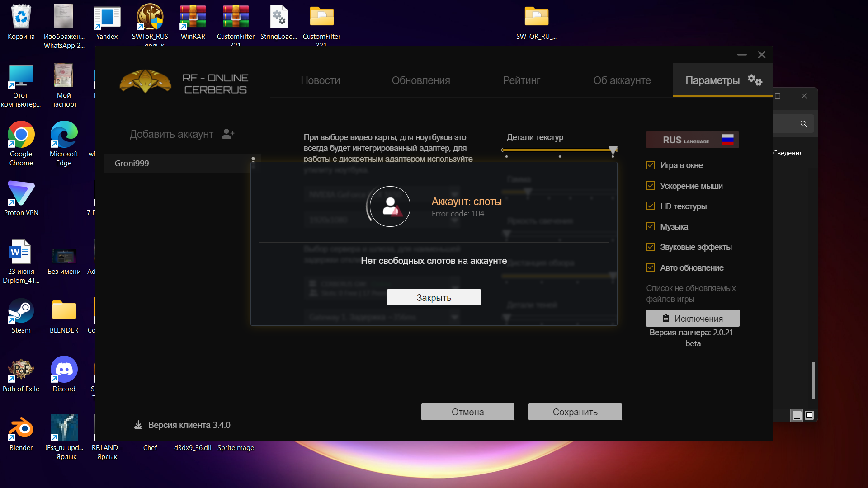This screenshot has width=868, height=488.
Task: Open the !Ess_ru-upd shortcut icon
Action: tap(64, 428)
